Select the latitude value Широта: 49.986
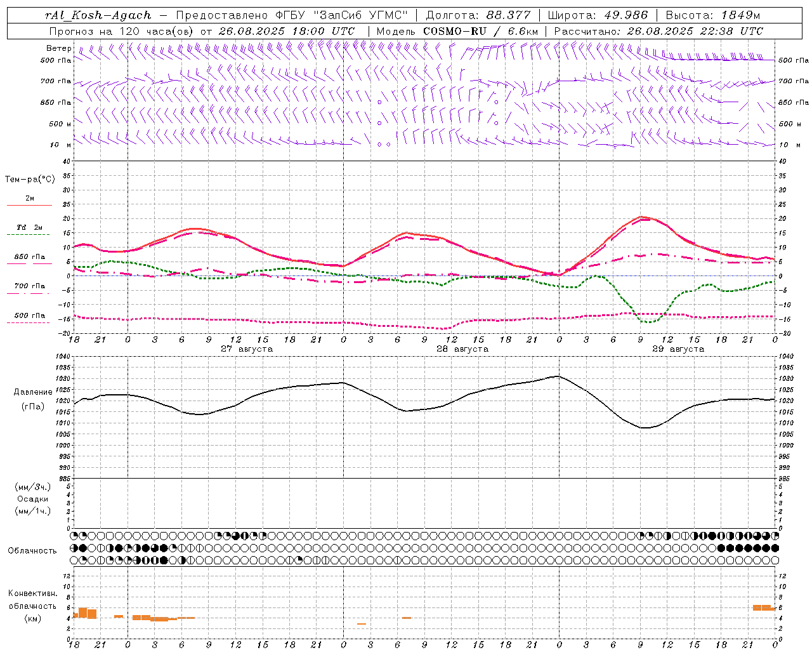The image size is (812, 650). pyautogui.click(x=598, y=15)
